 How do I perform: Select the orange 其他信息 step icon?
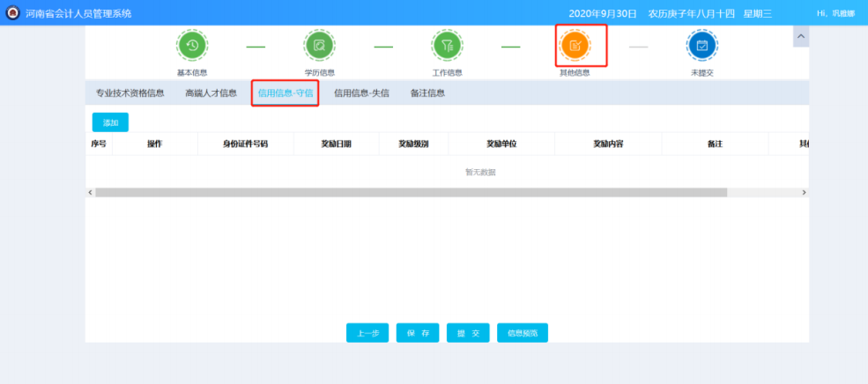pyautogui.click(x=575, y=46)
